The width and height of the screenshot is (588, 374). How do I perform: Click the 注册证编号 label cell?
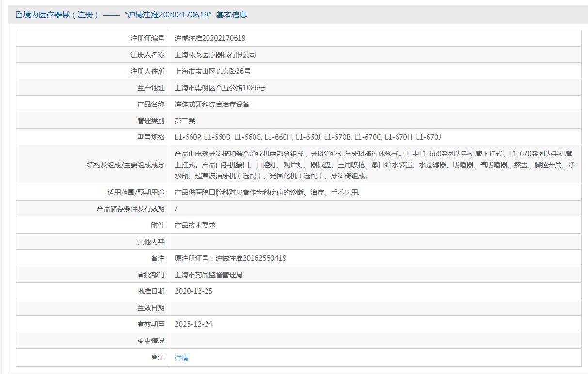point(93,38)
